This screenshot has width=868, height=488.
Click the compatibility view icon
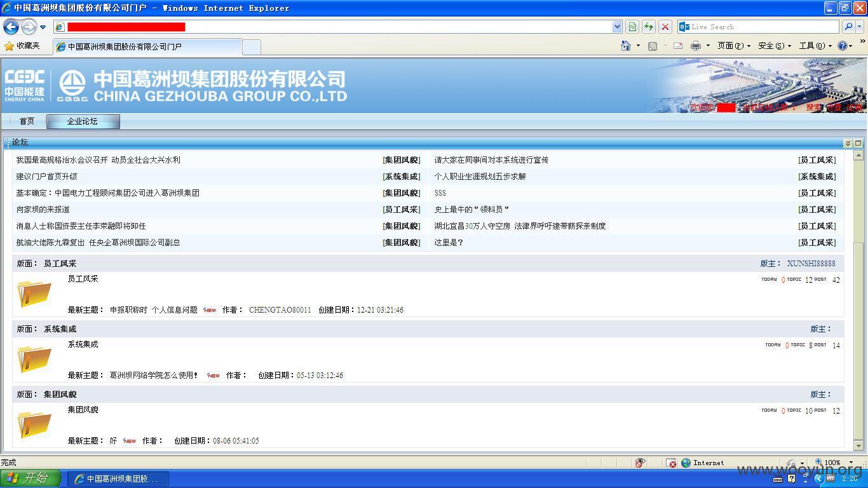(632, 27)
